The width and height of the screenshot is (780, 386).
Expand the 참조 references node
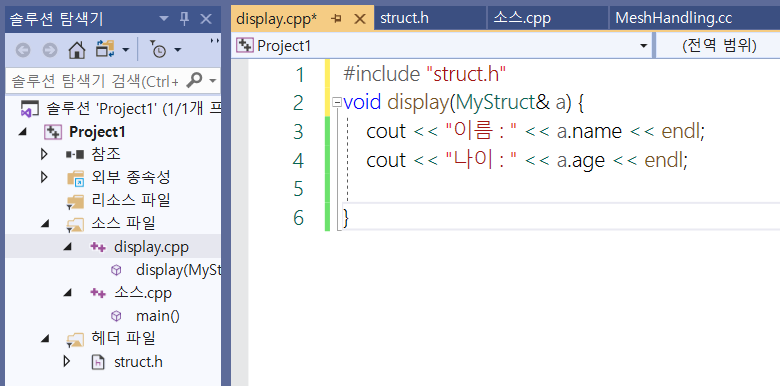[44, 155]
